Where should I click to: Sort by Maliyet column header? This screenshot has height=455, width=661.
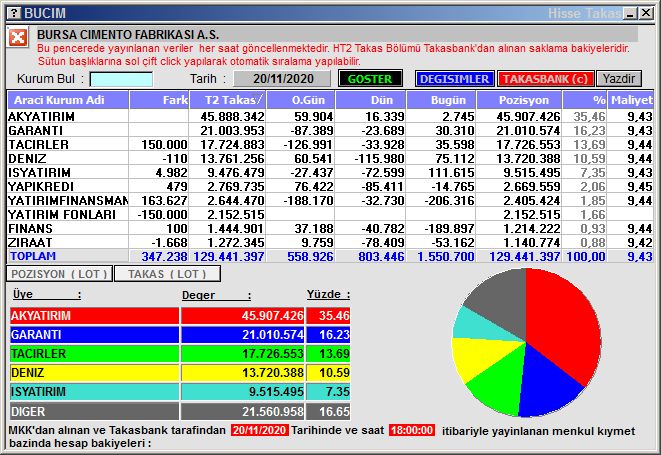point(631,100)
